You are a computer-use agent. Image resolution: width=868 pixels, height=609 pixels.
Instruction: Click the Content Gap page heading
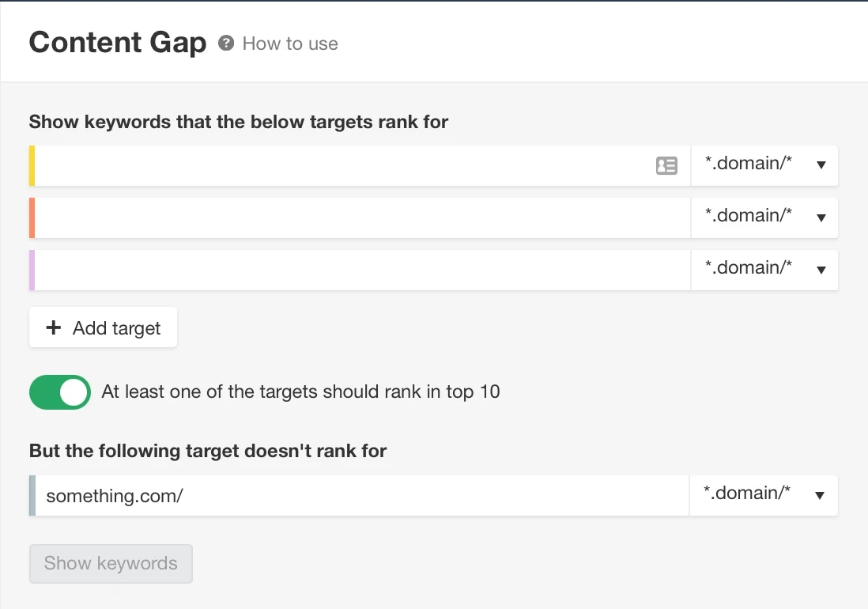coord(118,43)
